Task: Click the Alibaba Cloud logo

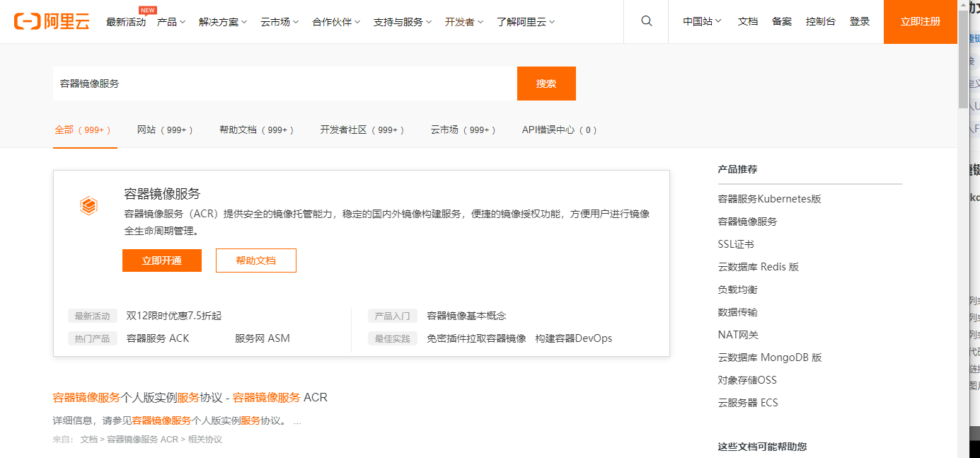Action: (52, 21)
